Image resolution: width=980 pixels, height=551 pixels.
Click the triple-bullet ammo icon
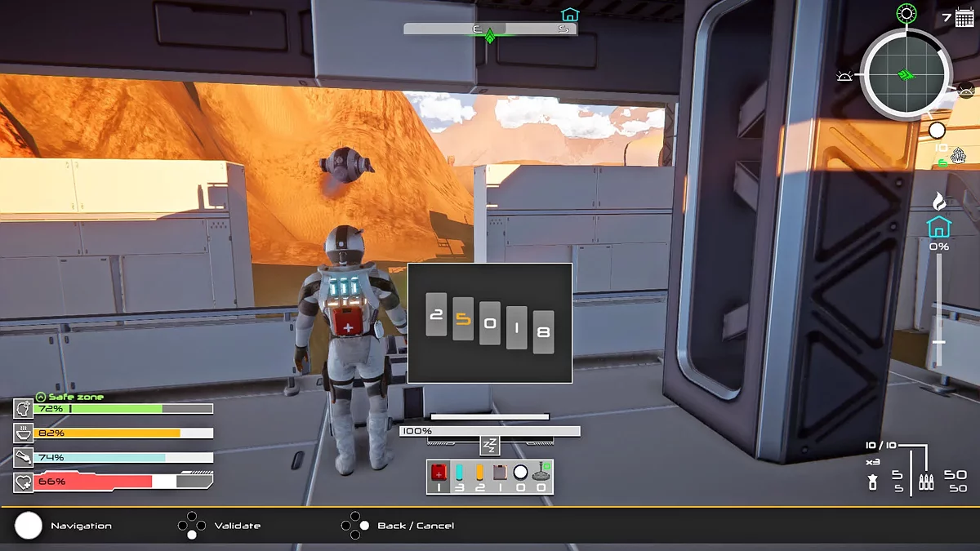(925, 481)
